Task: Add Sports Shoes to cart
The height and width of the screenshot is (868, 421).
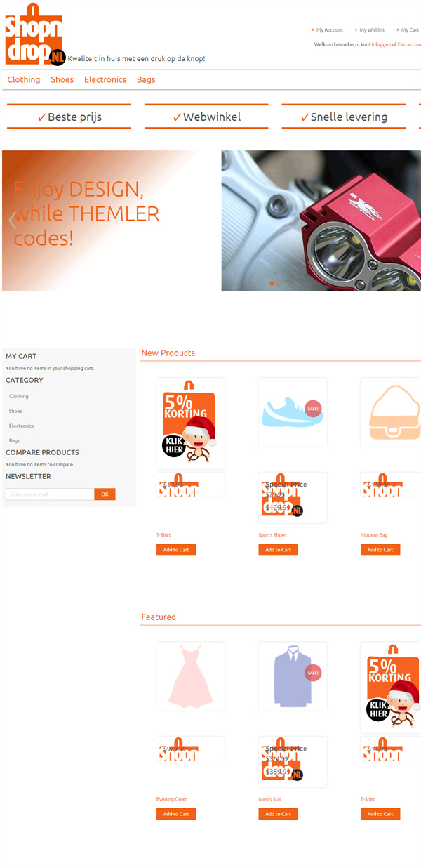Action: click(x=278, y=550)
